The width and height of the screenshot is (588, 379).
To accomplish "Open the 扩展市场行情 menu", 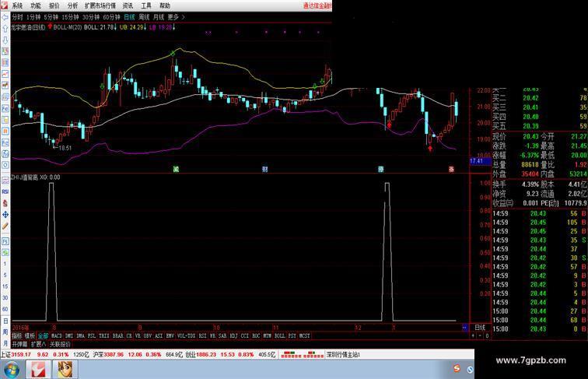I will 100,5.
